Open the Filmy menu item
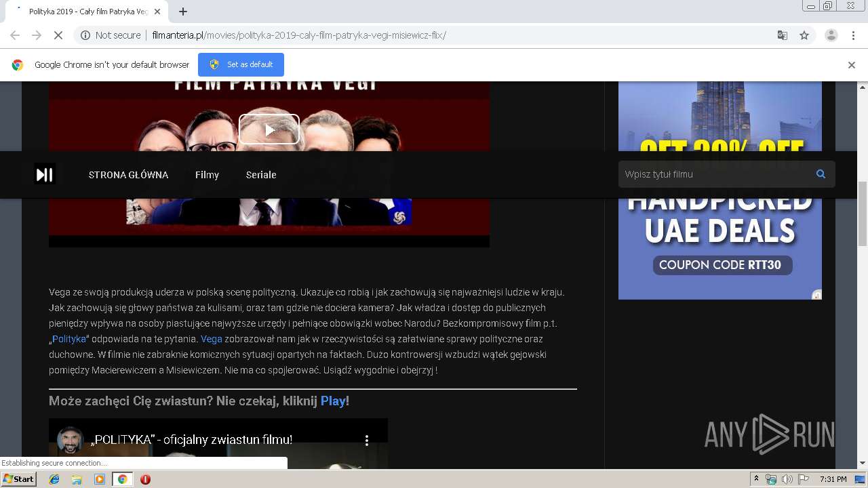Viewport: 868px width, 488px height. 207,175
